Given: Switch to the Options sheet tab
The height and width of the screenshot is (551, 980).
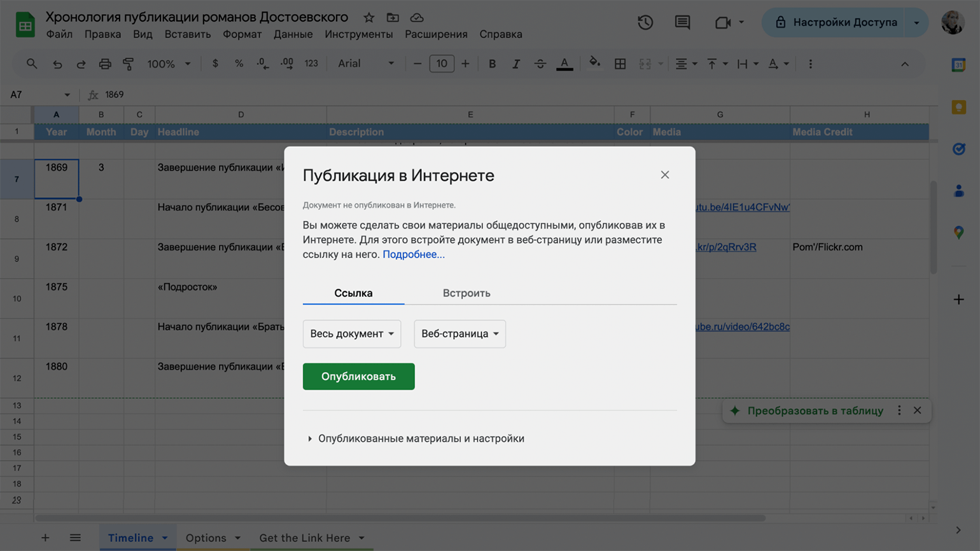Looking at the screenshot, I should [x=213, y=538].
